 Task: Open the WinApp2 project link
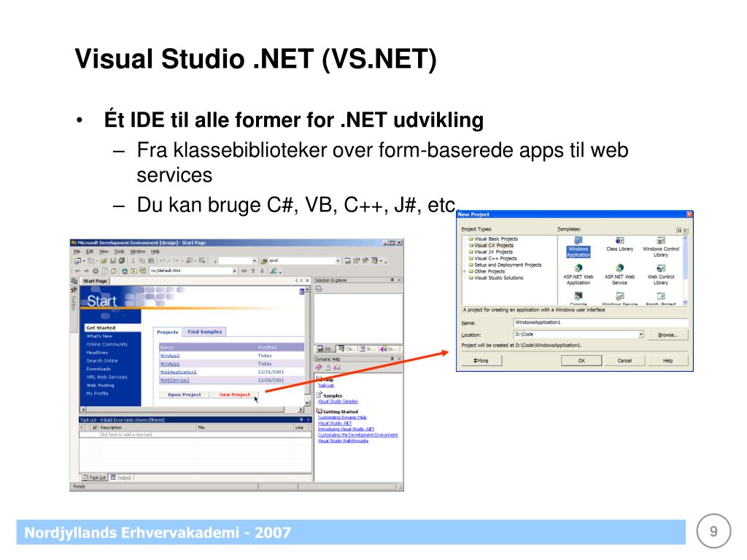tap(169, 356)
